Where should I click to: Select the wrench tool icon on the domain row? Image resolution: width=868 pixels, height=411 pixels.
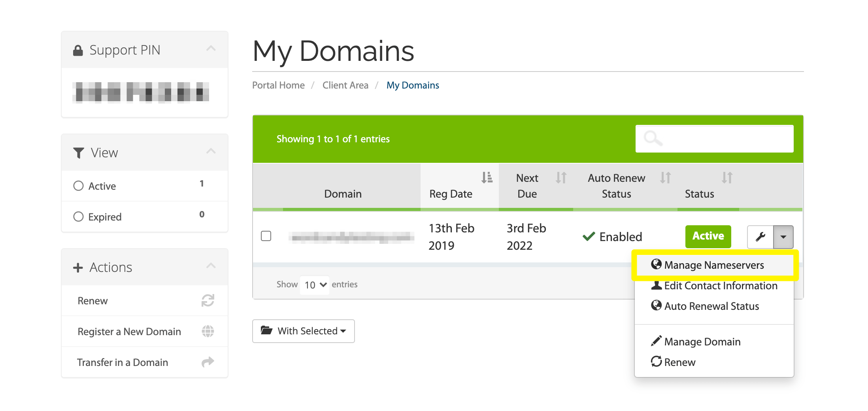point(761,236)
